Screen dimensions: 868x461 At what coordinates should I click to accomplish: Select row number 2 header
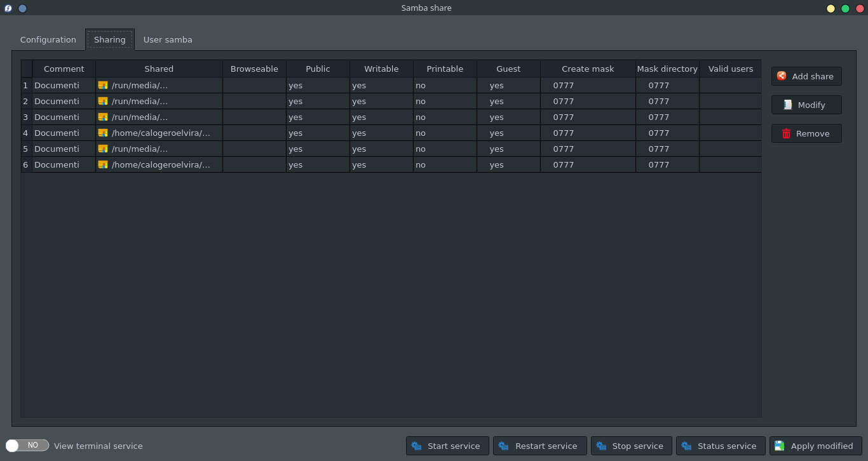point(26,101)
